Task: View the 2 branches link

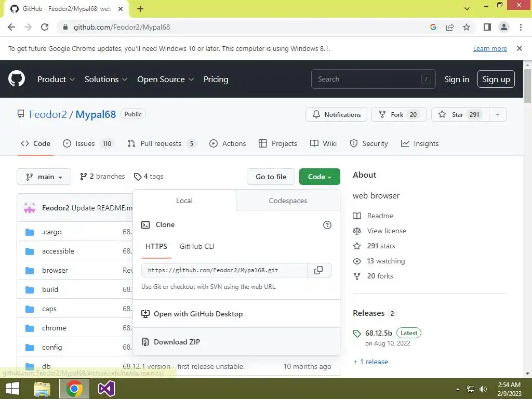Action: (102, 177)
